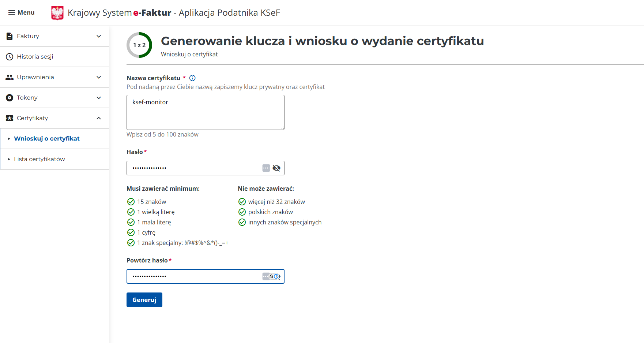This screenshot has height=343, width=644.
Task: Open the Wnioskuj o certyfikat page
Action: click(x=47, y=138)
